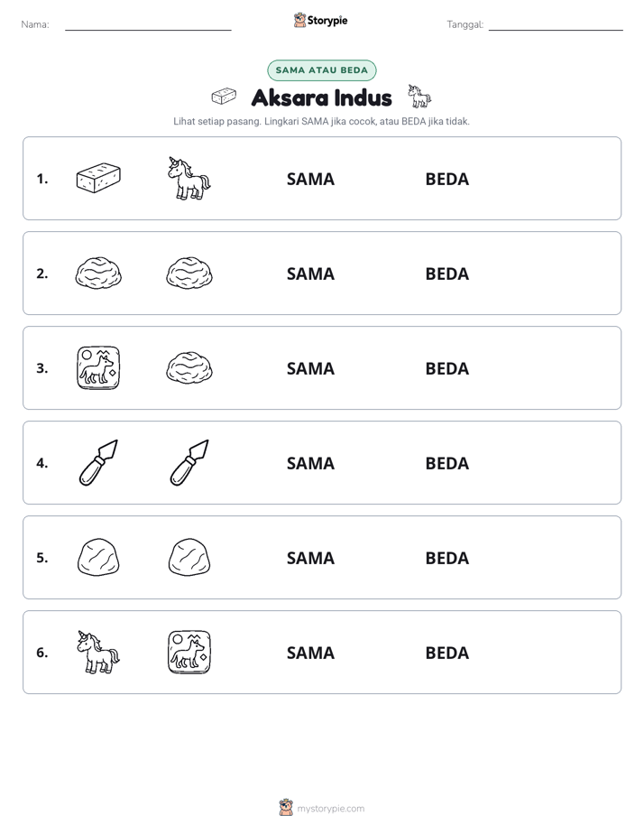Click the unicorn icon in row 1
This screenshot has height=834, width=644.
[x=189, y=178]
